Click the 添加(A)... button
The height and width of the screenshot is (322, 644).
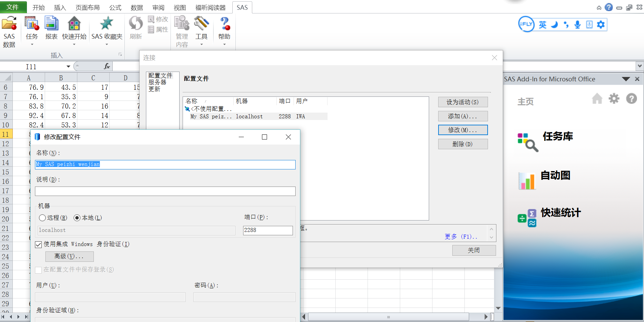[x=463, y=116]
